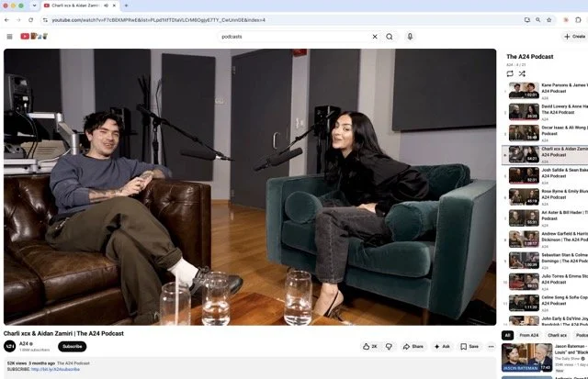Viewport: 588px width, 379px height.
Task: Open the A24 channel avatar
Action: tap(10, 346)
